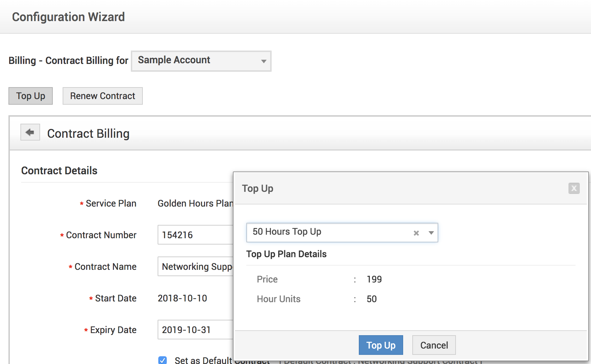Click into the Contract Name field

[195, 267]
